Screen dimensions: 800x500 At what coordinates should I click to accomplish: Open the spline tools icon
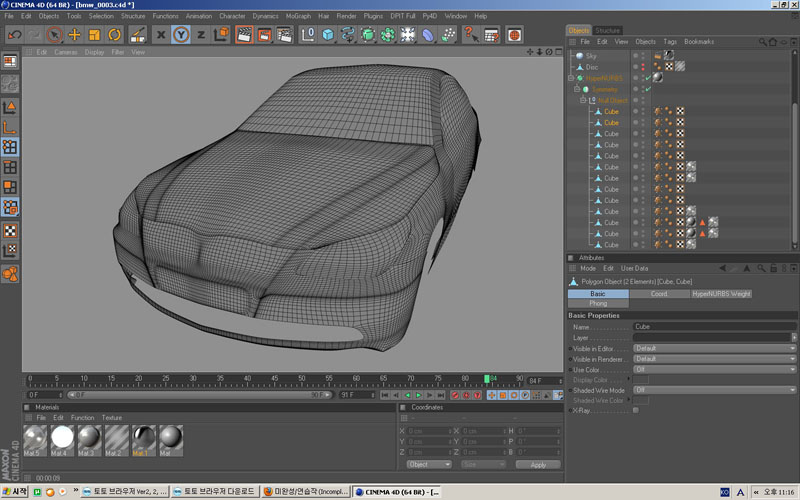348,35
